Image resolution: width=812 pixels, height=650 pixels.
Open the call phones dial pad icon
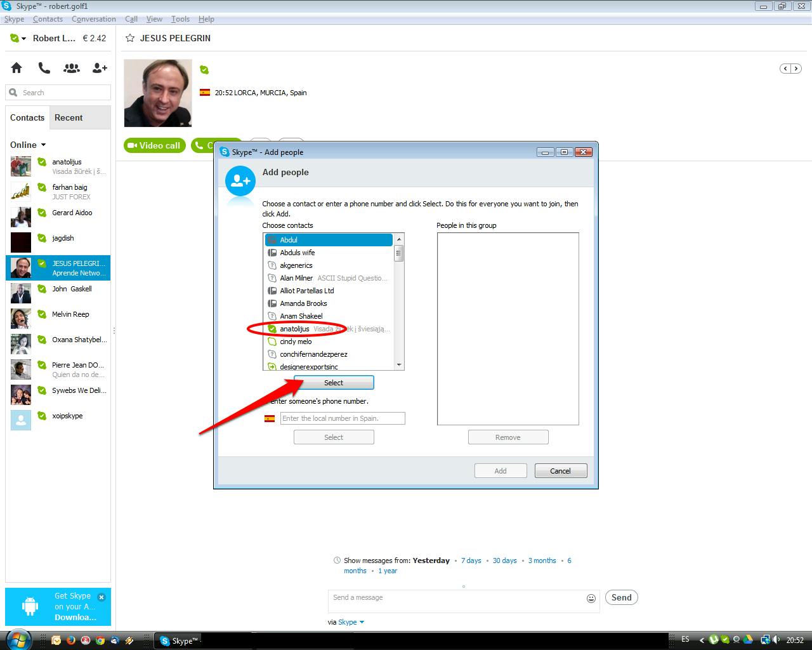44,68
